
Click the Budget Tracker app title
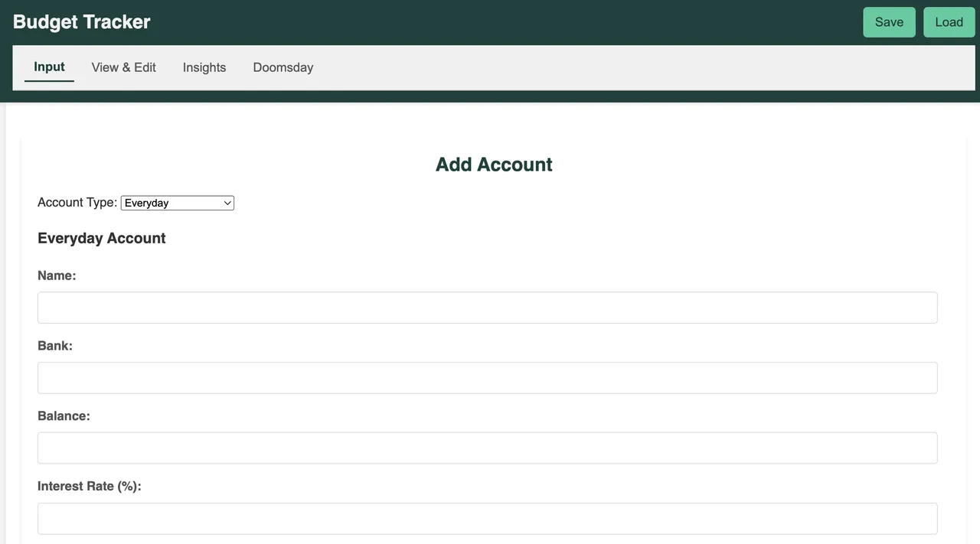[x=82, y=22]
